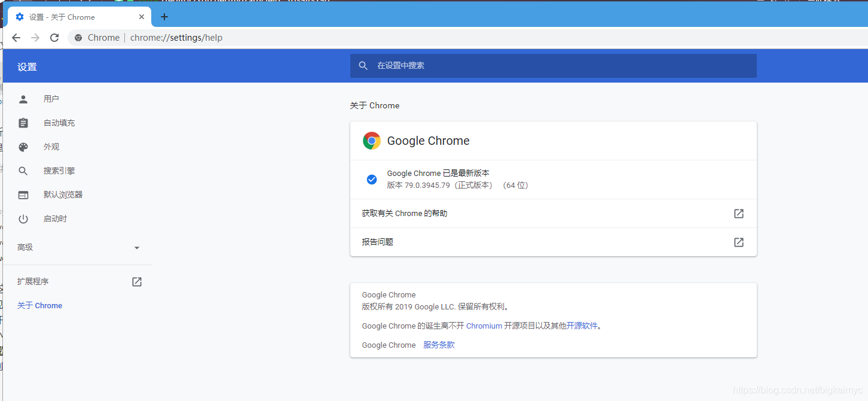
Task: Click the Chrome site info icon in address bar
Action: pyautogui.click(x=78, y=38)
